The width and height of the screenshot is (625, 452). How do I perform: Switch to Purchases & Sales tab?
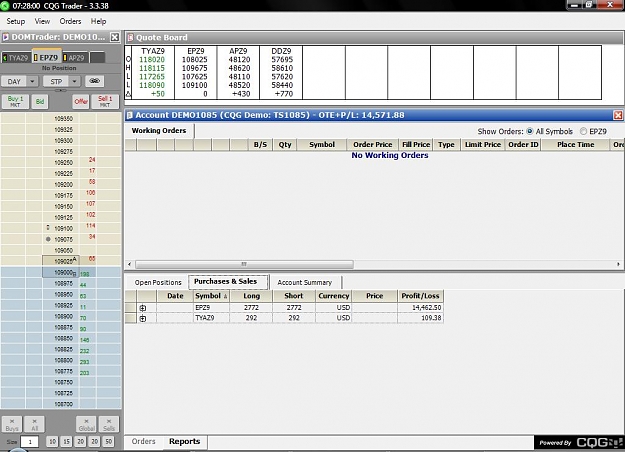[x=226, y=281]
